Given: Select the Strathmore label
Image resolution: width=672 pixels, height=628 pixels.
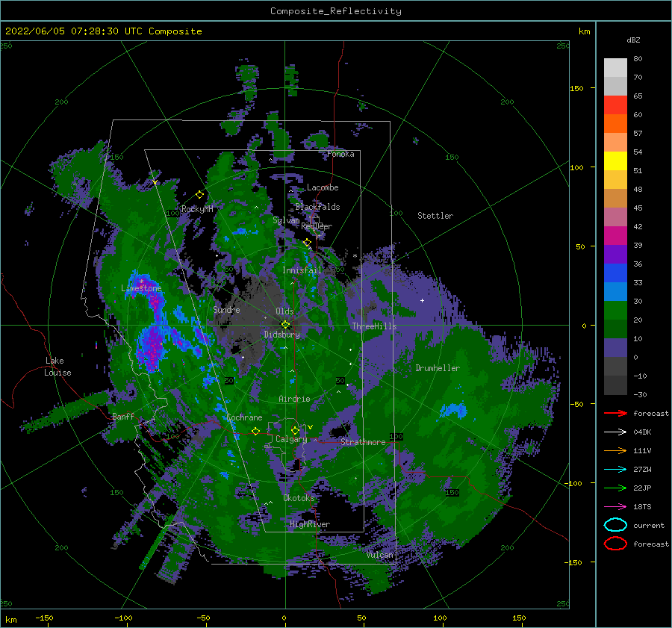Looking at the screenshot, I should 363,442.
